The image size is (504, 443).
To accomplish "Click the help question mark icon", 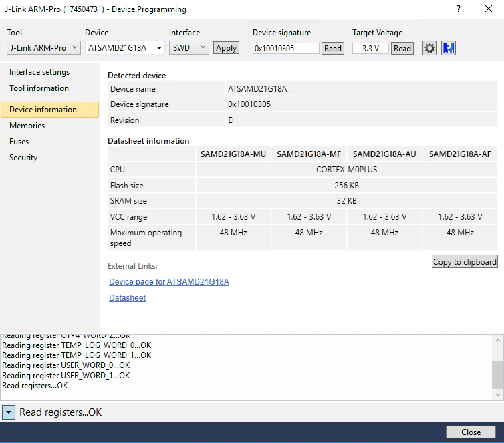I will [x=459, y=9].
